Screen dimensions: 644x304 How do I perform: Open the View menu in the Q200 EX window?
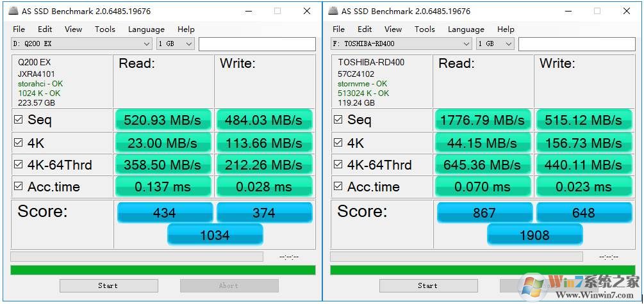[x=73, y=29]
